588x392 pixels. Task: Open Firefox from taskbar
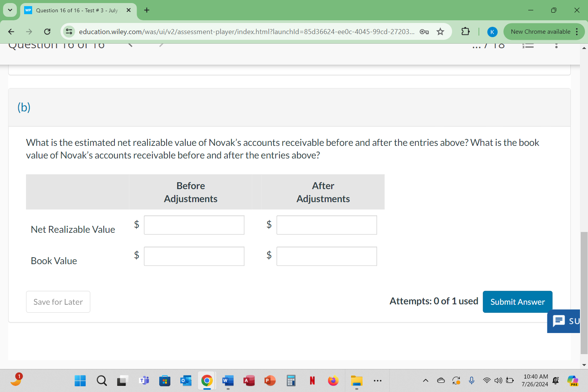pyautogui.click(x=333, y=381)
